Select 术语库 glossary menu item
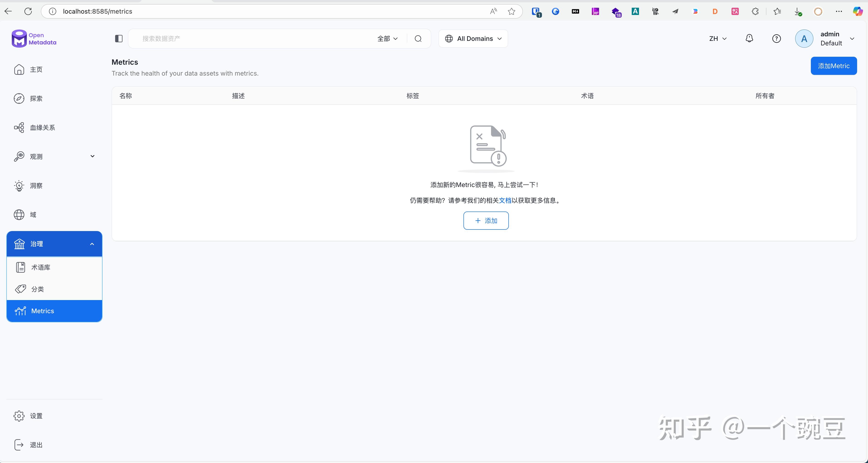 [x=41, y=267]
